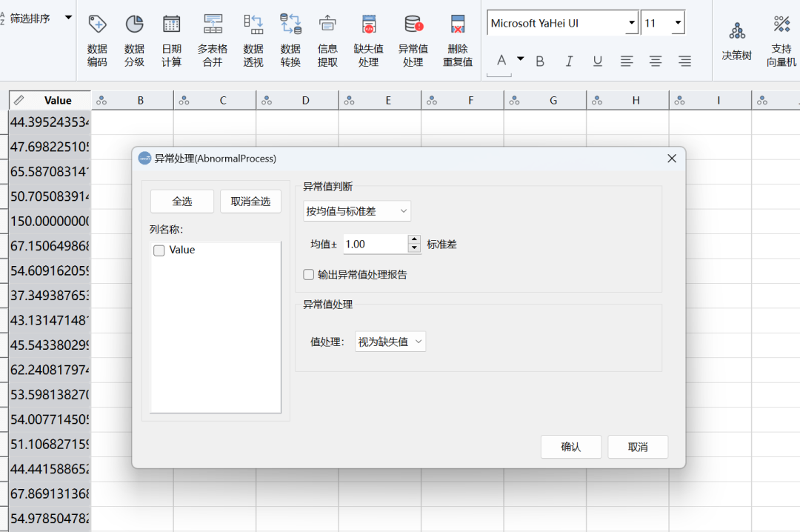Open the Microsoft YaHei UI font dropdown

(631, 24)
